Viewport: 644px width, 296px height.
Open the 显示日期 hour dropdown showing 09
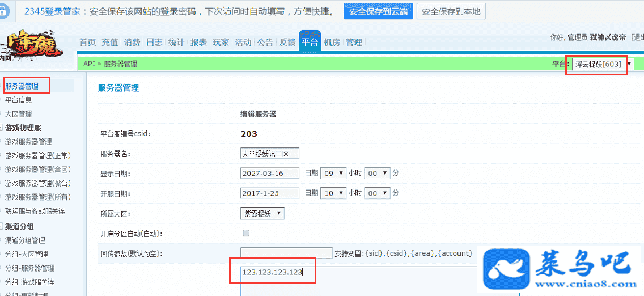333,173
